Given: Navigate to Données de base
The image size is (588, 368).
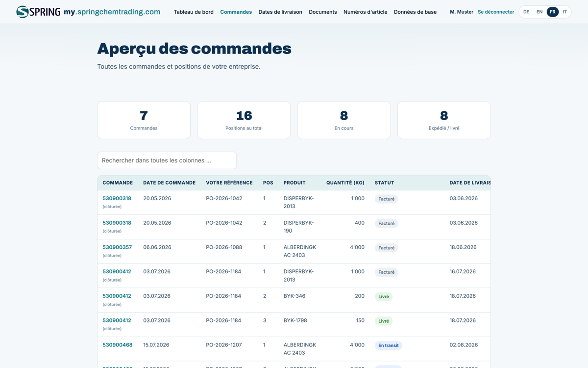Looking at the screenshot, I should pyautogui.click(x=415, y=12).
